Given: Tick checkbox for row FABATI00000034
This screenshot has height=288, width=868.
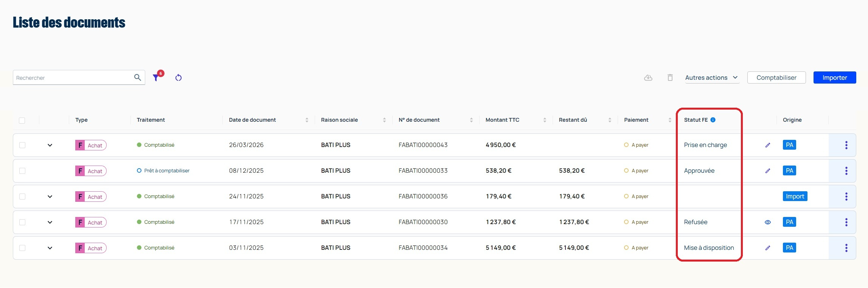Looking at the screenshot, I should [22, 248].
